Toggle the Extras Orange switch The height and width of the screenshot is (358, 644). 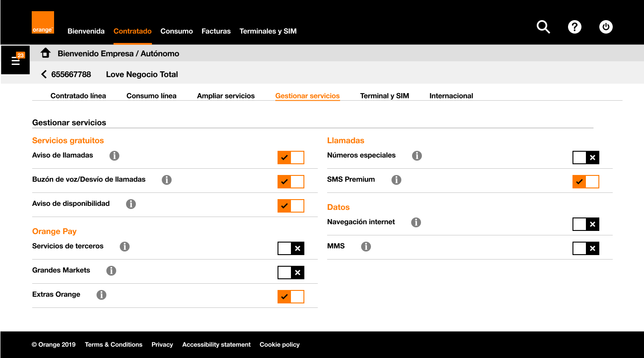click(291, 297)
